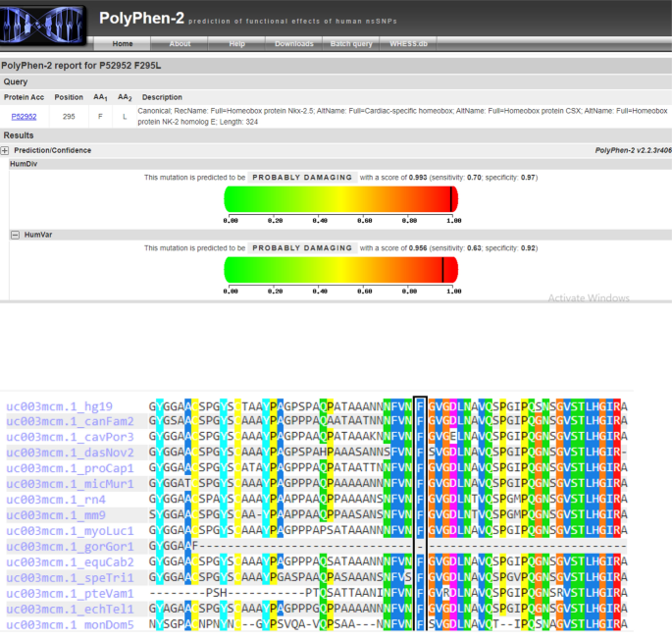672x640 pixels.
Task: Open the Help tab
Action: [236, 44]
